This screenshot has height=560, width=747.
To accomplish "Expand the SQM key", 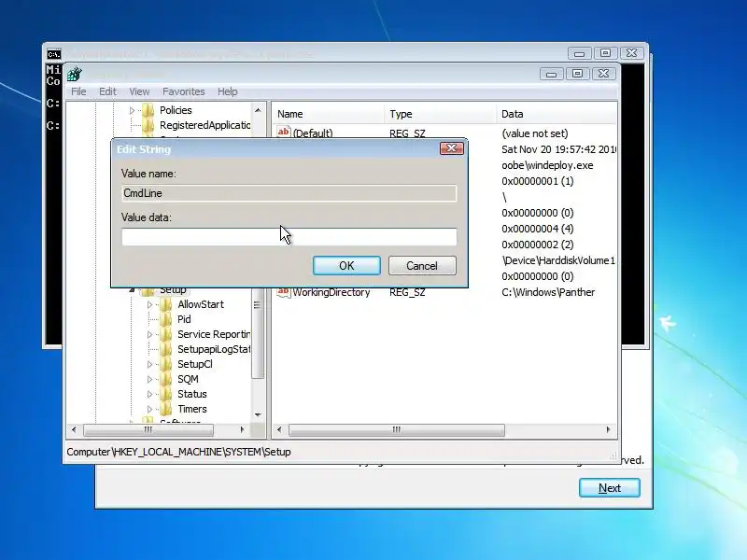I will coord(149,380).
